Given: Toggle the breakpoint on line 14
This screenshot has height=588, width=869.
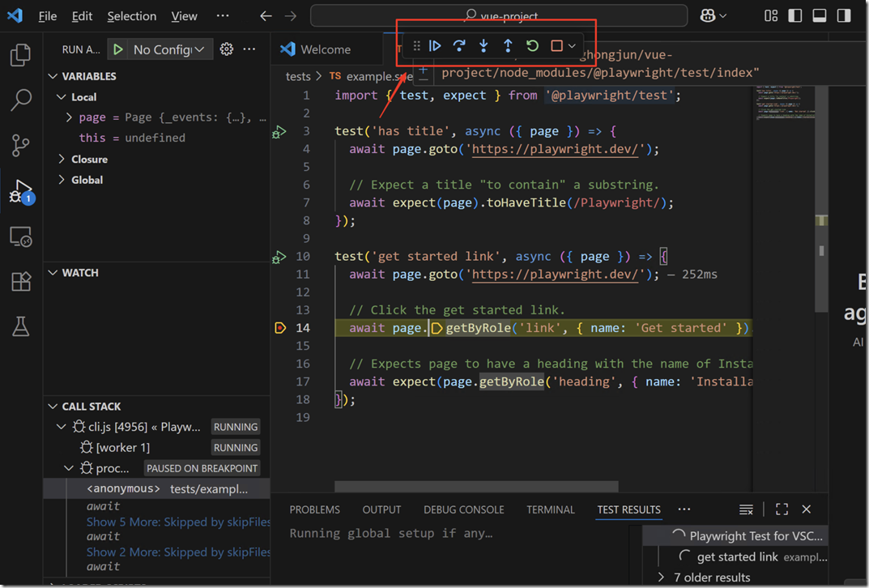Looking at the screenshot, I should click(280, 328).
